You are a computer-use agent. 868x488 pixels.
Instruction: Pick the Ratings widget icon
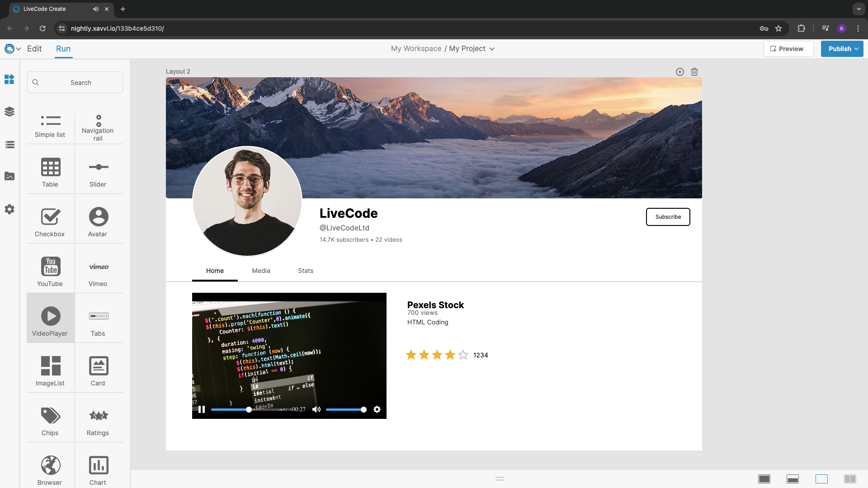(98, 416)
